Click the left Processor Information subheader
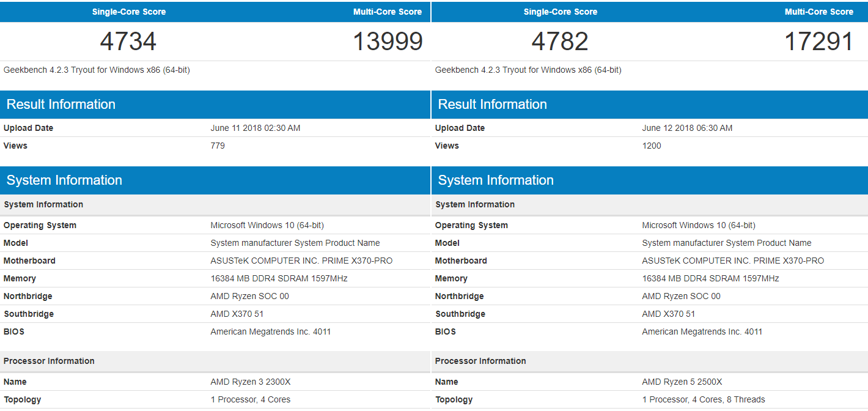The width and height of the screenshot is (868, 411). tap(215, 361)
